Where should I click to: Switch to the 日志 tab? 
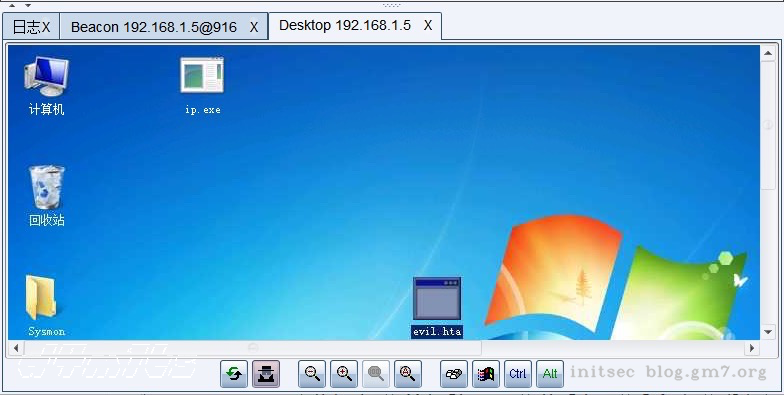pos(26,27)
